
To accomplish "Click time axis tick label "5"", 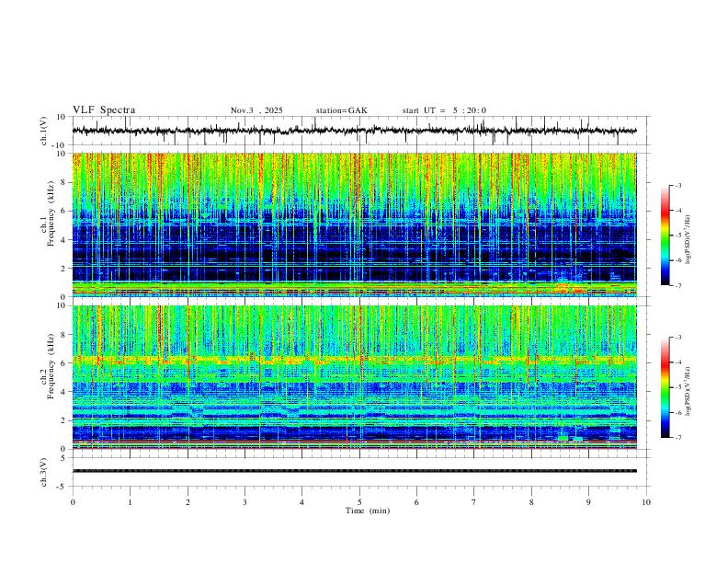I will (359, 502).
